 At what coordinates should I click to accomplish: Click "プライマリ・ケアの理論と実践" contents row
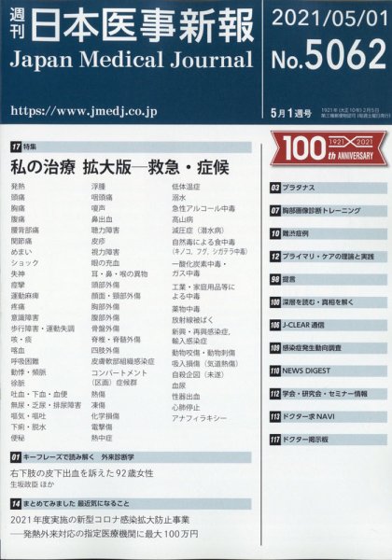(329, 257)
